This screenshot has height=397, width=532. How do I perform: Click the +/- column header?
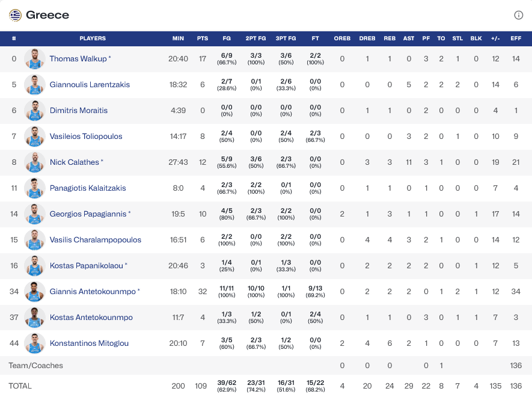tap(495, 38)
